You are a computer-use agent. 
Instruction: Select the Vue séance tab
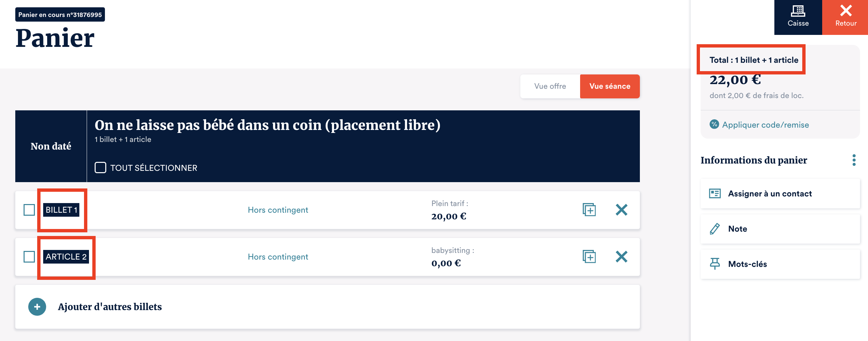609,86
